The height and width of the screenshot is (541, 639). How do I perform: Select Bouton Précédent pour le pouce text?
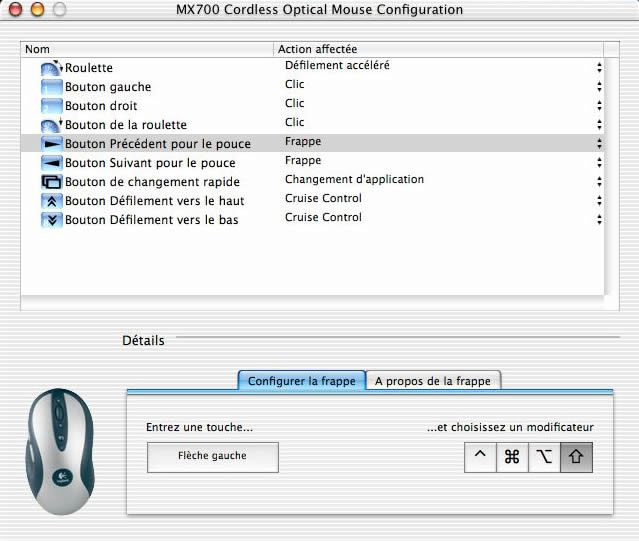click(158, 144)
